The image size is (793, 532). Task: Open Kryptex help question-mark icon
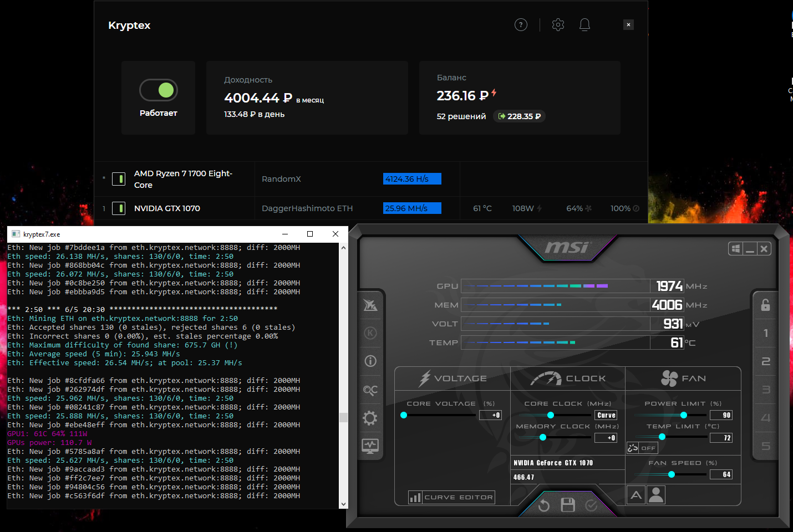521,24
